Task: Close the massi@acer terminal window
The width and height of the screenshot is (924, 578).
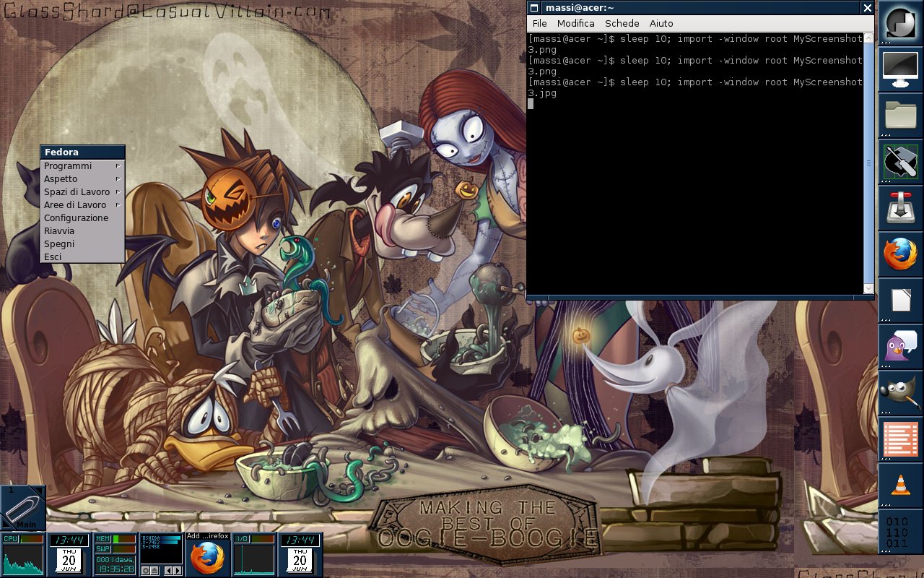Action: click(x=867, y=7)
